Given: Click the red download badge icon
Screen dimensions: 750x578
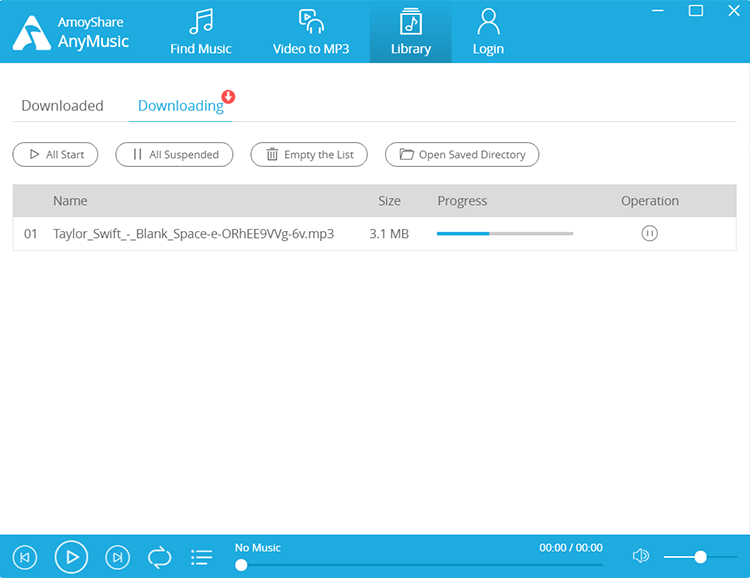Looking at the screenshot, I should 228,96.
